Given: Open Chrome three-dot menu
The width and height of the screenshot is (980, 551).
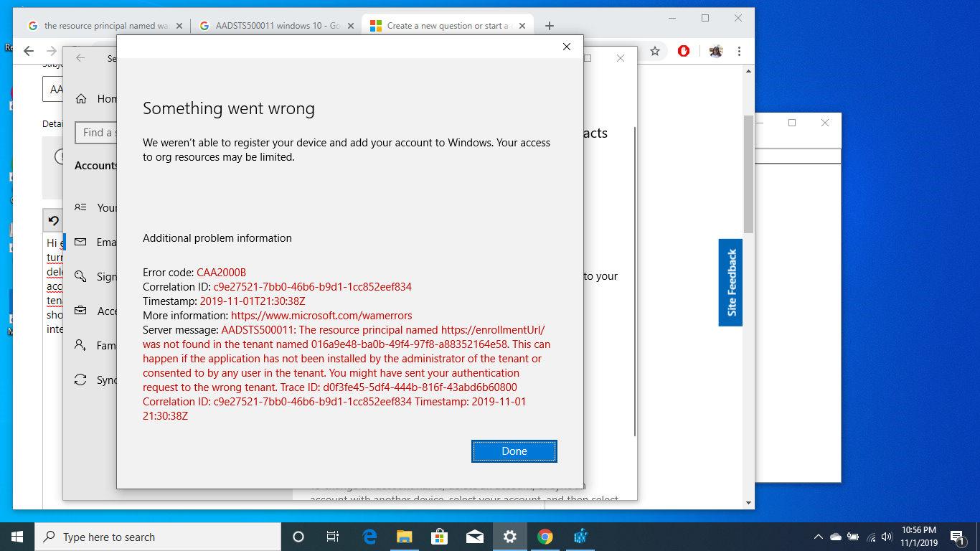Looking at the screenshot, I should [x=739, y=51].
